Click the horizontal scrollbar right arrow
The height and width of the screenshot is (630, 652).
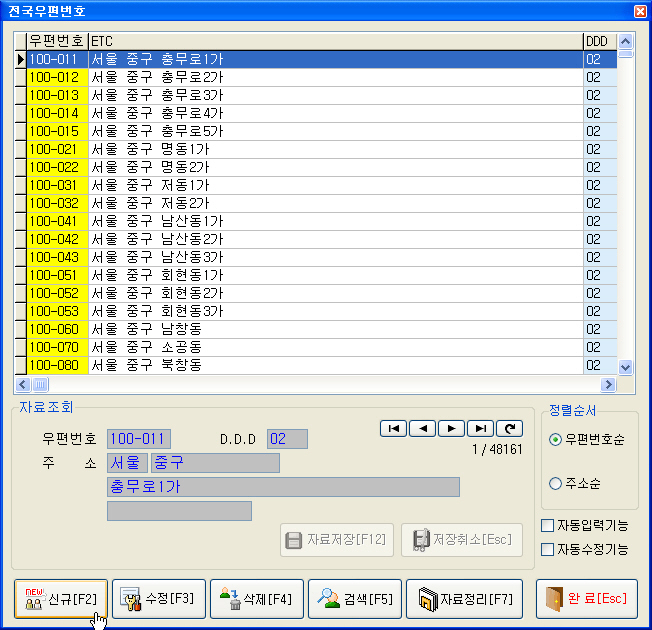608,385
